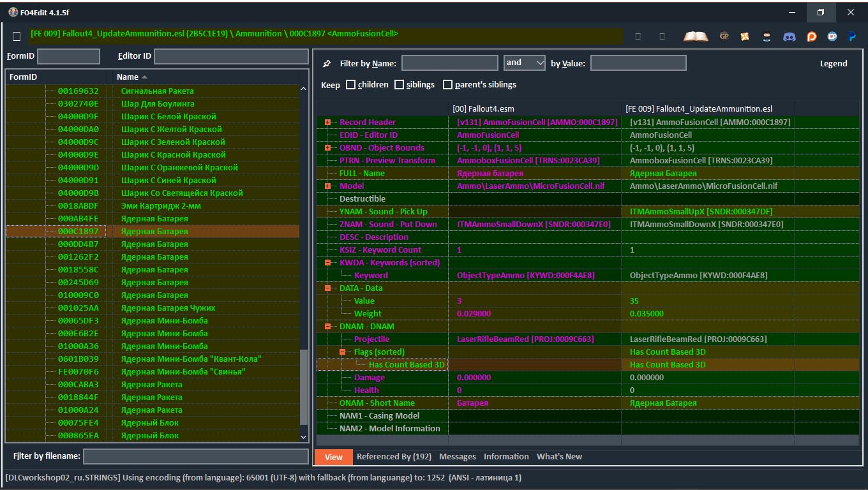
Task: Open the Discord link icon
Action: click(789, 36)
